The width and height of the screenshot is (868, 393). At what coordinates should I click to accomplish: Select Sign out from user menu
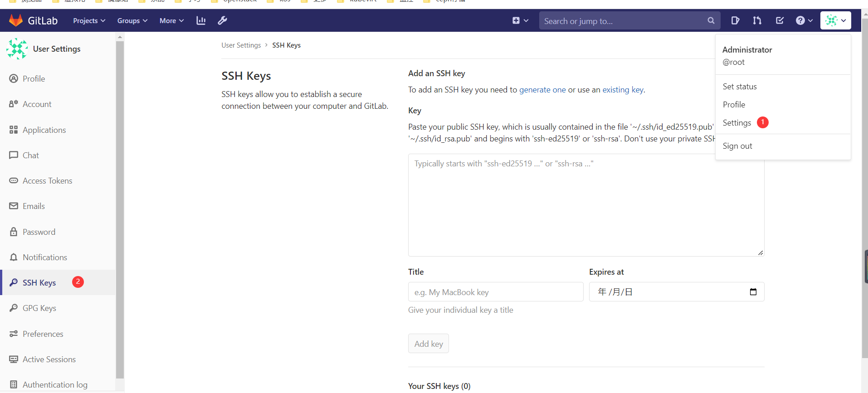737,146
